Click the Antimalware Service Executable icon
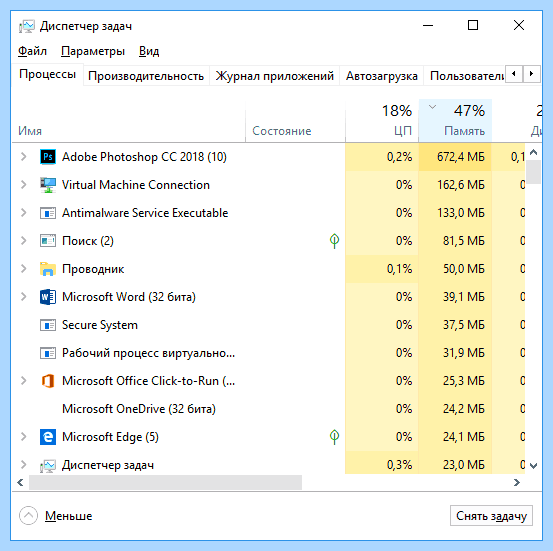 pos(48,213)
